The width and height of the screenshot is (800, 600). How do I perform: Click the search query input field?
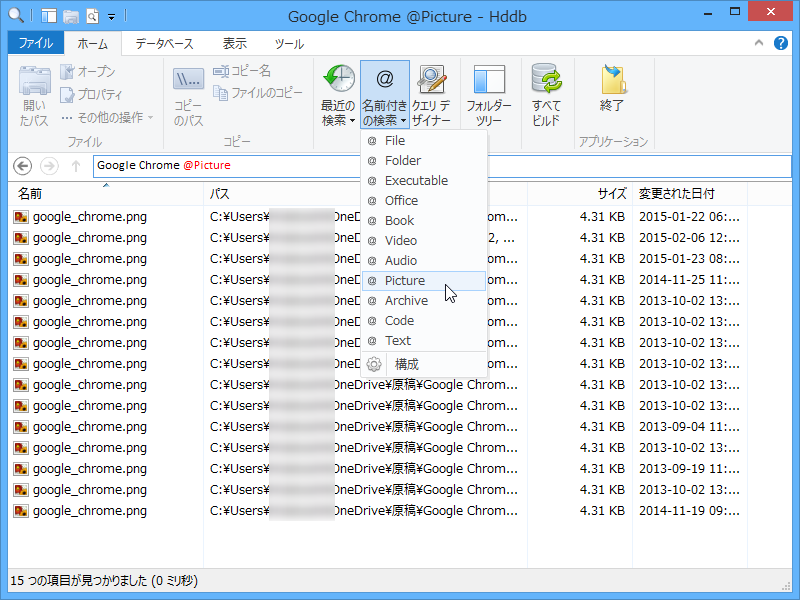[442, 166]
